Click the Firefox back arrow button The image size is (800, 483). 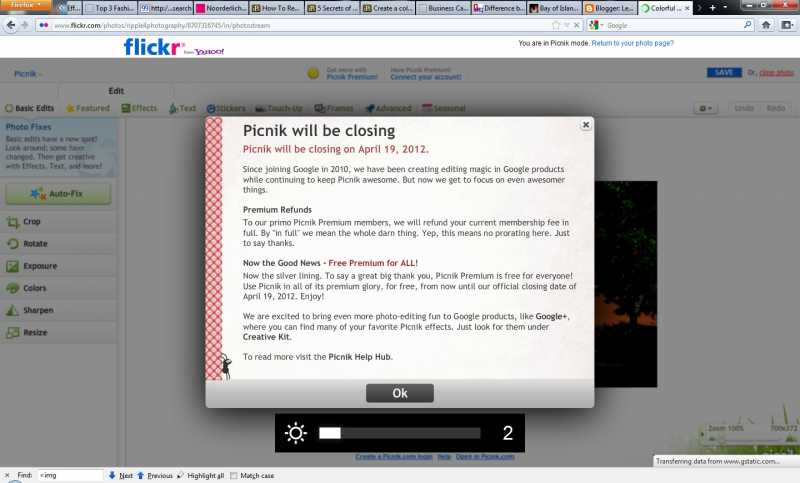[x=10, y=25]
